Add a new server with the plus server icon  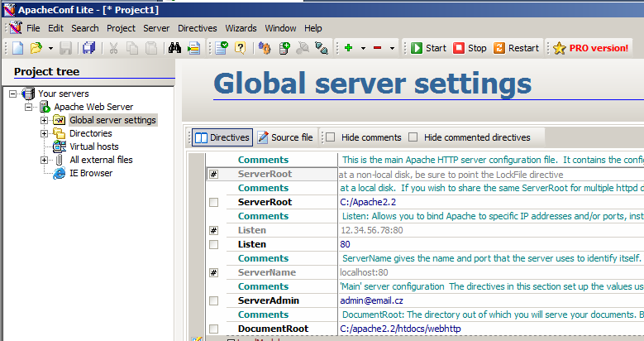(x=284, y=48)
